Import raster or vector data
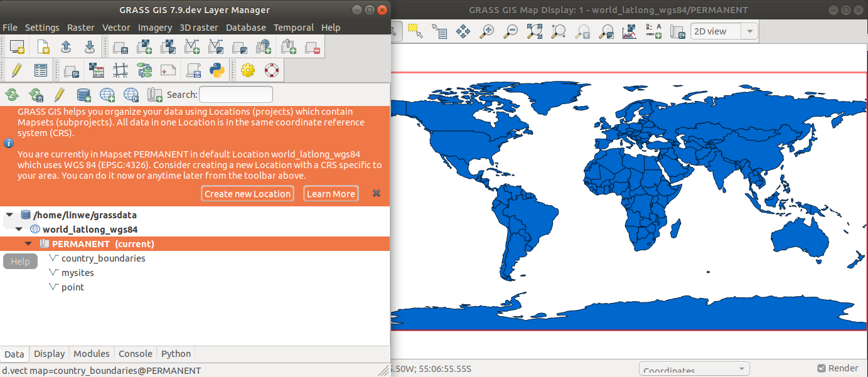This screenshot has height=377, width=868. (x=71, y=70)
